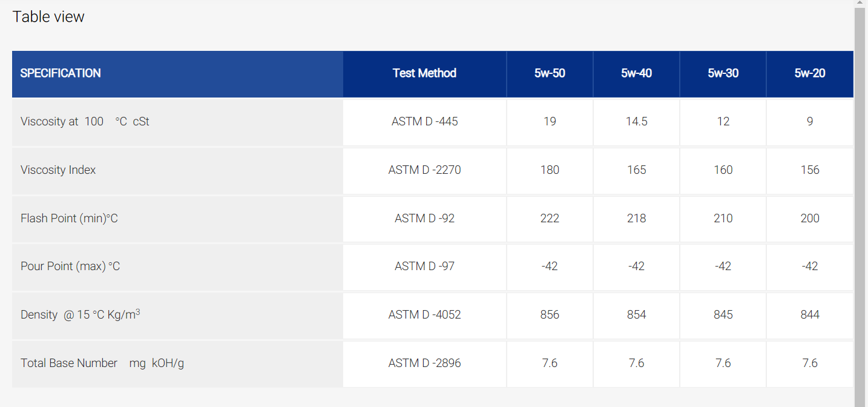This screenshot has width=868, height=407.
Task: Select the Test Method column header
Action: [424, 74]
